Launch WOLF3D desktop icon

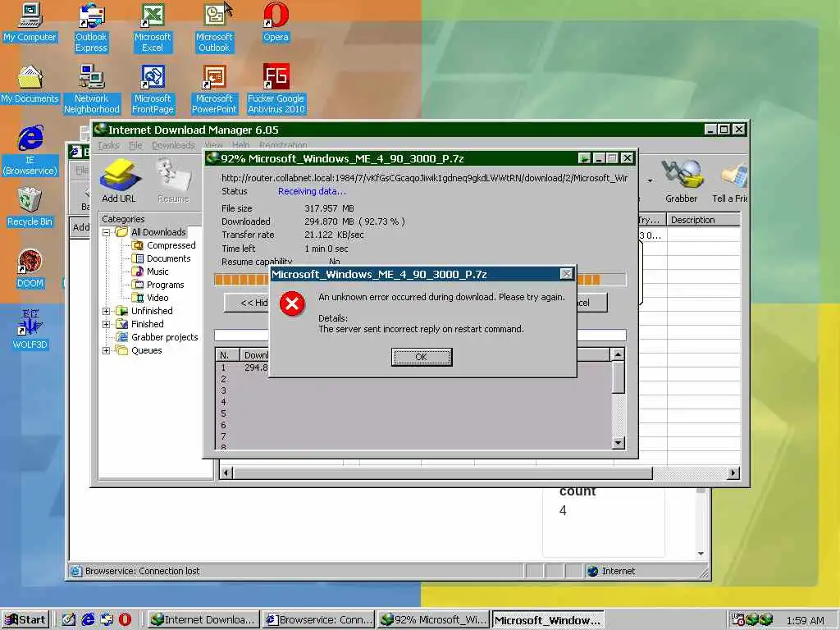pyautogui.click(x=30, y=331)
